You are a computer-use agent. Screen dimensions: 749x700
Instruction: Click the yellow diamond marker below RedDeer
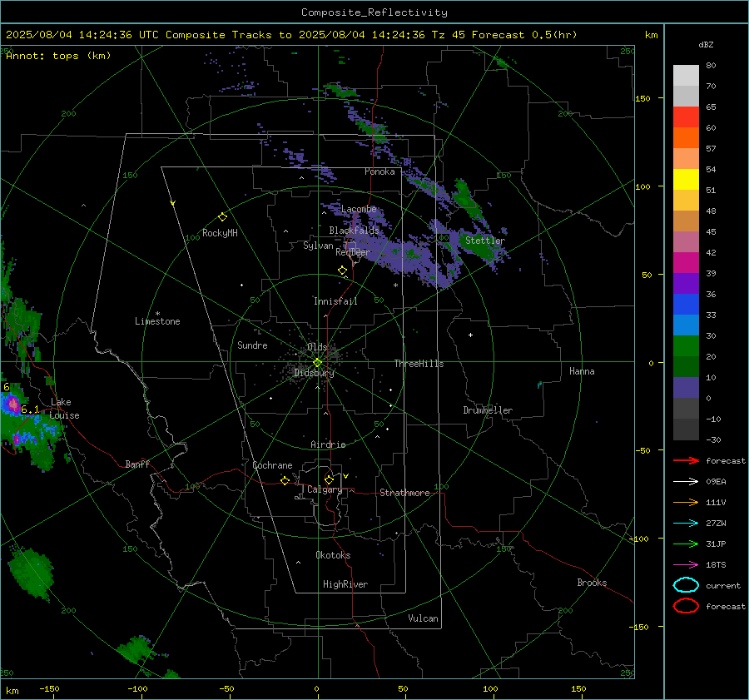click(x=342, y=270)
